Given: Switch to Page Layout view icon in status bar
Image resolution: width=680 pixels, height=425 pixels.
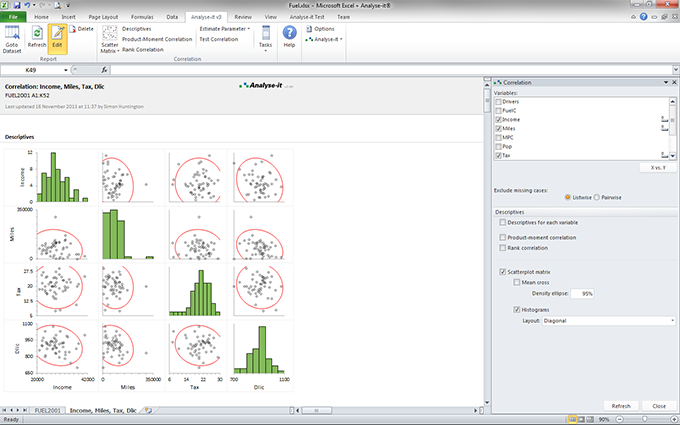Looking at the screenshot, I should pyautogui.click(x=582, y=419).
